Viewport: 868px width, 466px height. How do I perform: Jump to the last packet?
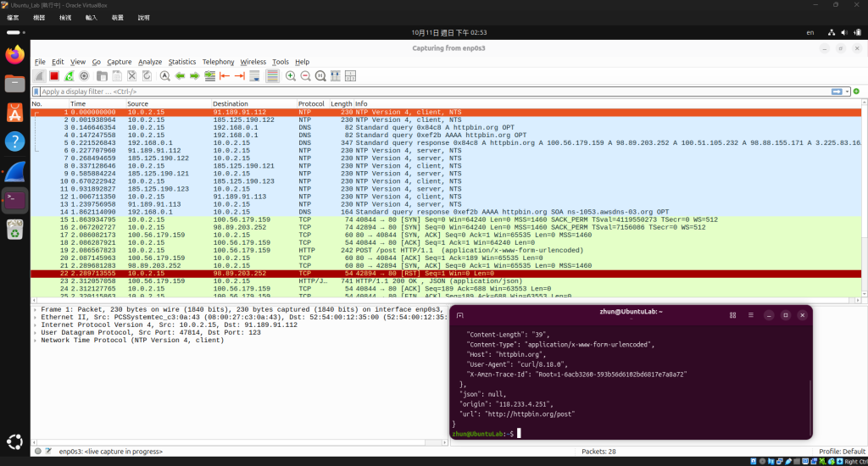click(x=240, y=76)
